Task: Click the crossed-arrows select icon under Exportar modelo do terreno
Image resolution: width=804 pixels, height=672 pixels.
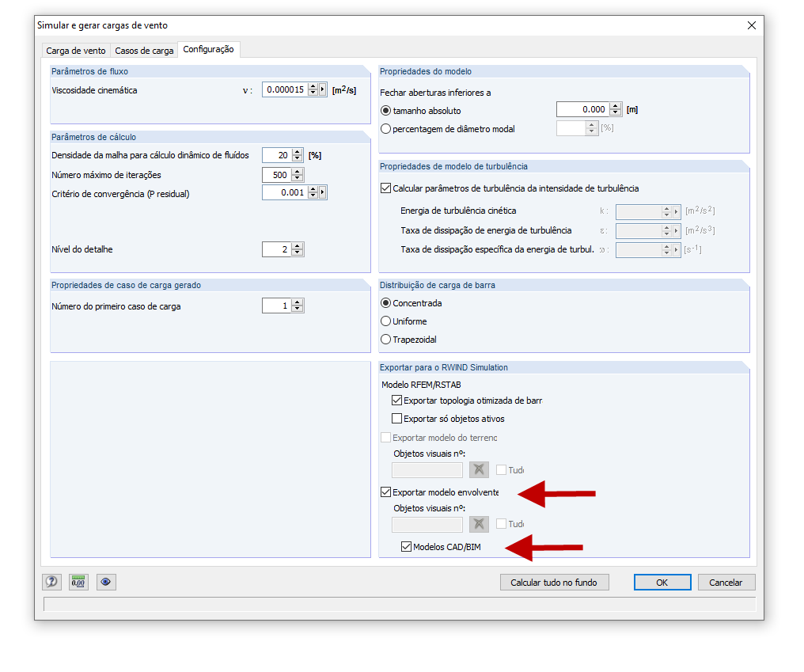Action: pos(478,469)
